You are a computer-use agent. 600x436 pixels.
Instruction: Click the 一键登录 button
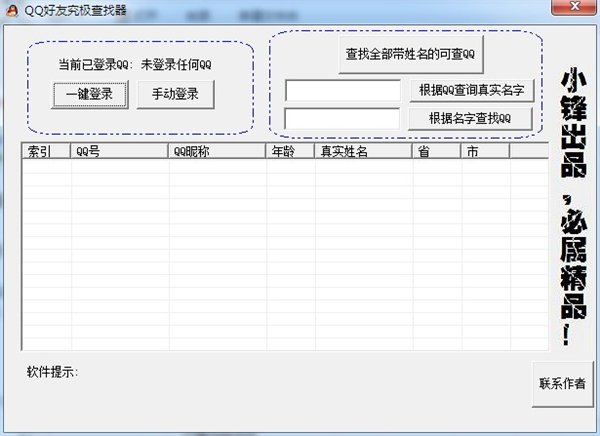pyautogui.click(x=90, y=94)
